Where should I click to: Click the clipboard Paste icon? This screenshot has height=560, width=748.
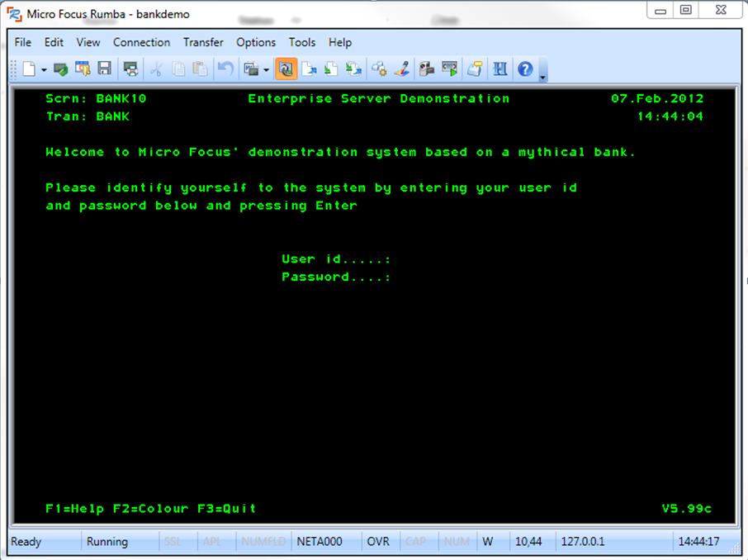[200, 69]
